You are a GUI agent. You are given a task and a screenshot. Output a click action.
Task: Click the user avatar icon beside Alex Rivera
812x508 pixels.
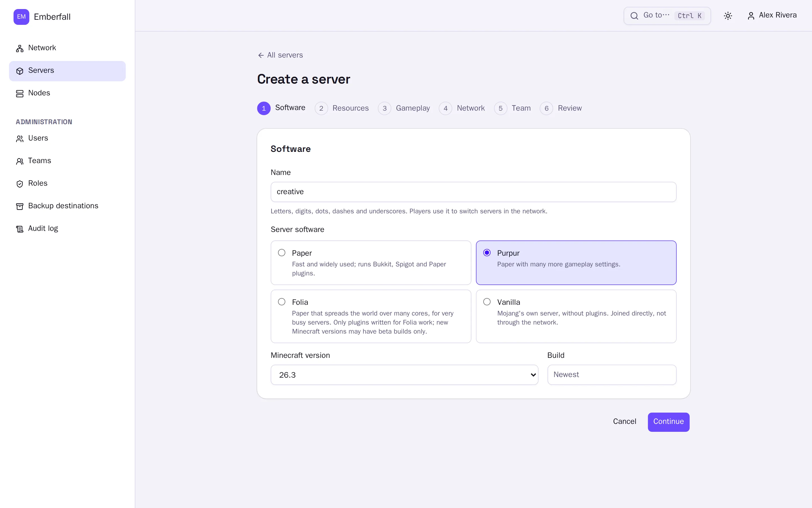coord(751,16)
